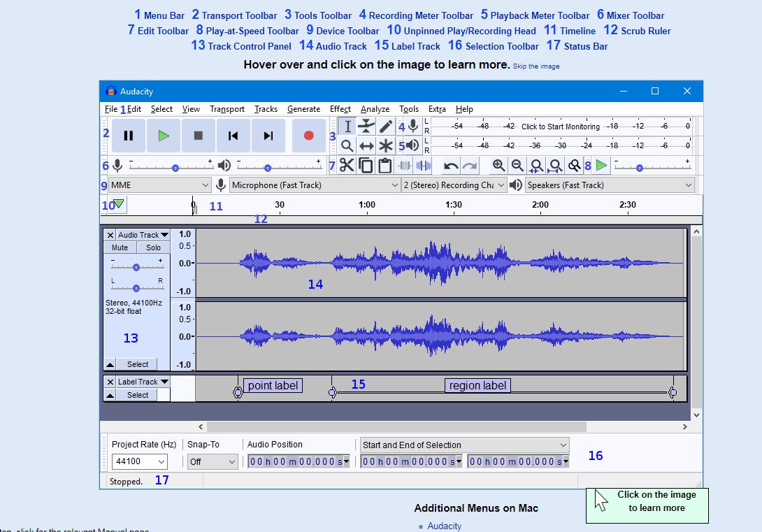Mute the stereo audio track
762x532 pixels.
point(119,247)
